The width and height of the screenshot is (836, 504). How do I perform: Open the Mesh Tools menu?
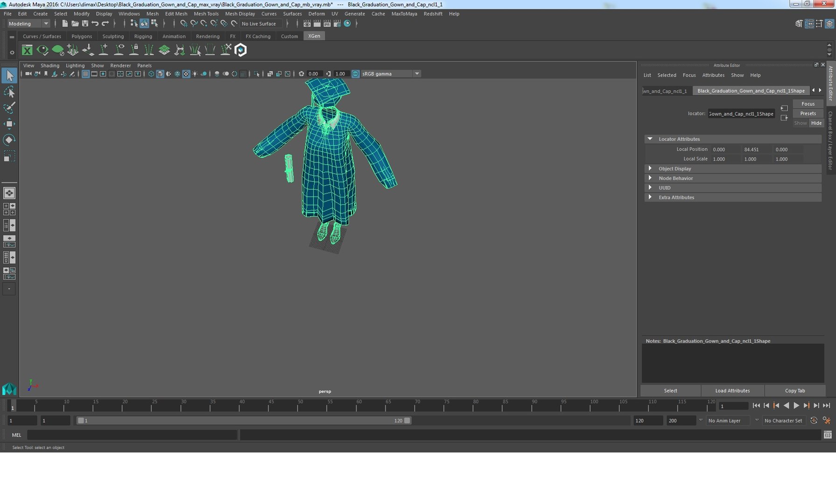point(206,14)
